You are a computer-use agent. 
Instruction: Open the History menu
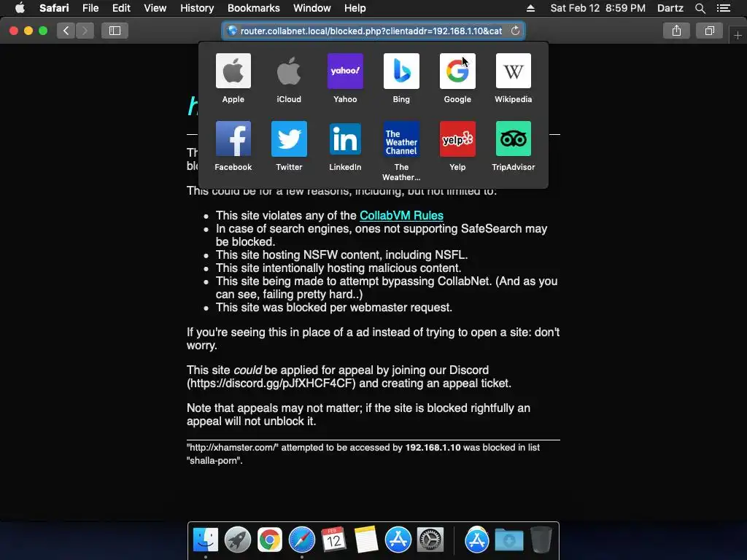pyautogui.click(x=197, y=8)
